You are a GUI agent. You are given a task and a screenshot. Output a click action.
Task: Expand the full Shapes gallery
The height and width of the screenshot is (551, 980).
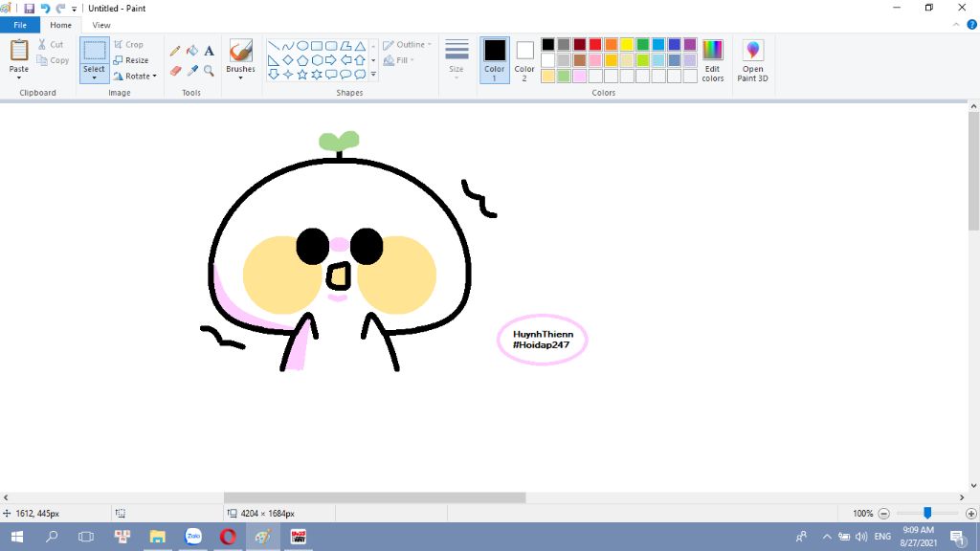coord(373,75)
